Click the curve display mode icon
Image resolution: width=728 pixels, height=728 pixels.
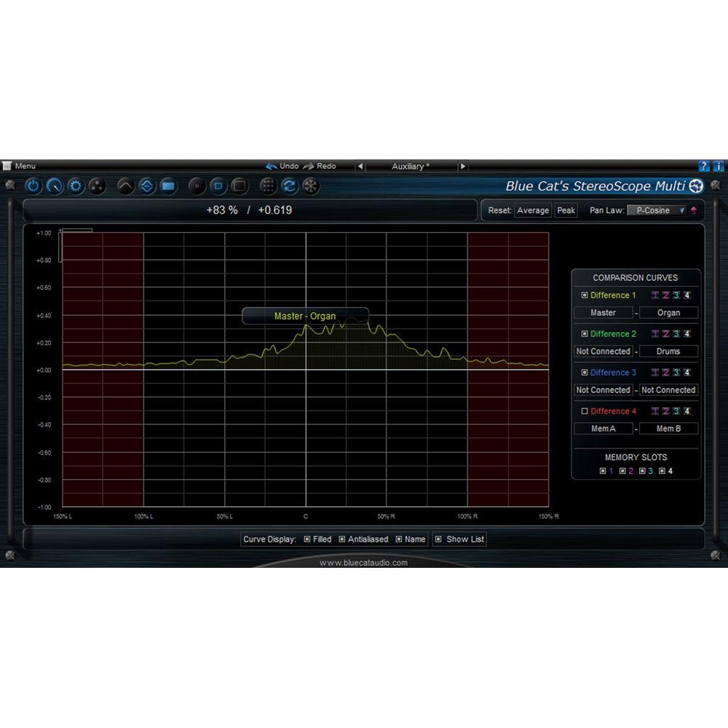coord(124,186)
